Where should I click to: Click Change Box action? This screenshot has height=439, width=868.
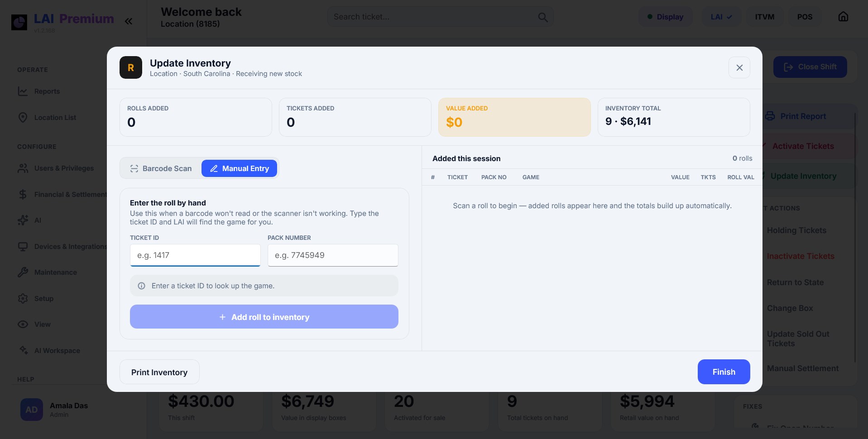click(x=790, y=308)
